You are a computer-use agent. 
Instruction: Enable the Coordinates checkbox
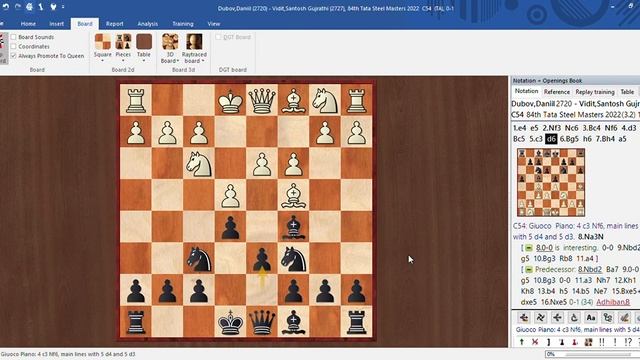(x=13, y=47)
